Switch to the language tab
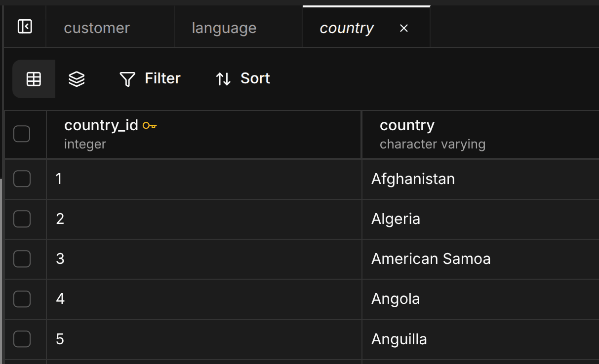 coord(224,28)
